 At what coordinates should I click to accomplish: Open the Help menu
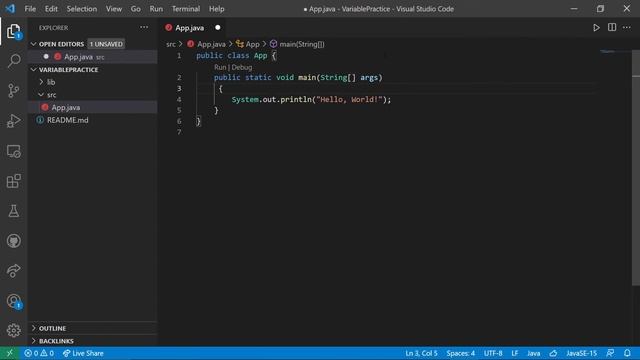[x=217, y=9]
